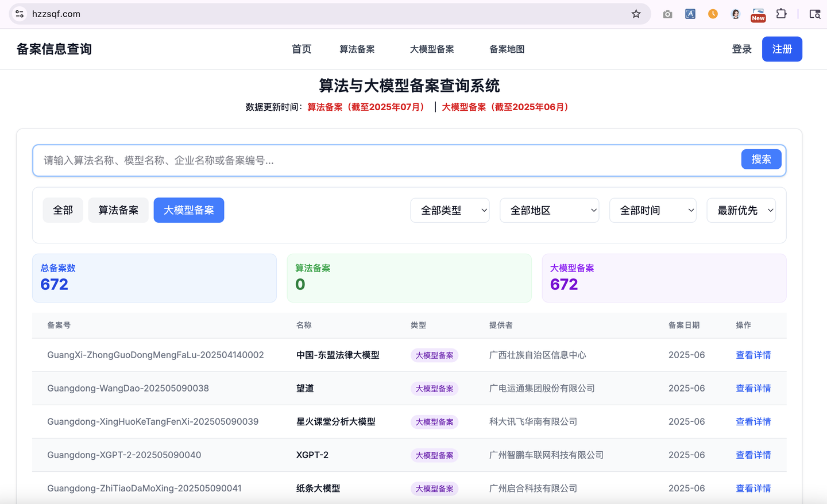Image resolution: width=827 pixels, height=504 pixels.
Task: Click the 搜索 button
Action: click(761, 159)
